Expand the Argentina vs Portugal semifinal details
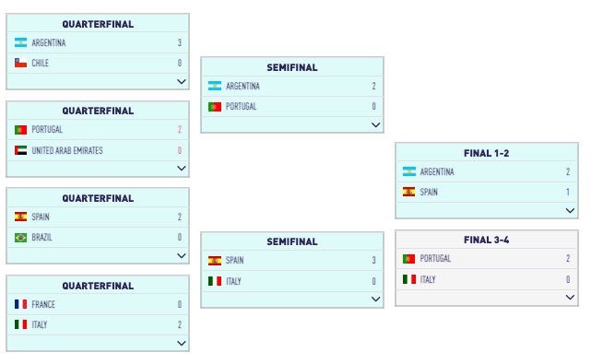Viewport: 591px width, 364px height. pos(376,124)
